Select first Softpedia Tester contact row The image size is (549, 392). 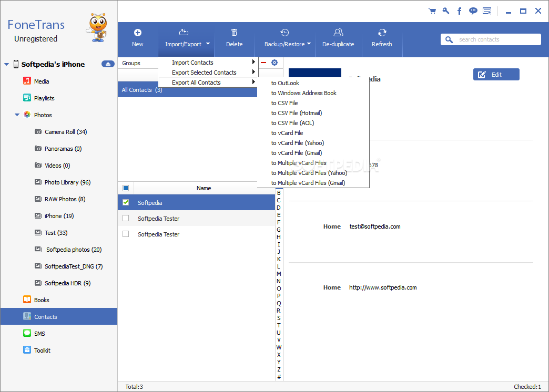pyautogui.click(x=197, y=218)
